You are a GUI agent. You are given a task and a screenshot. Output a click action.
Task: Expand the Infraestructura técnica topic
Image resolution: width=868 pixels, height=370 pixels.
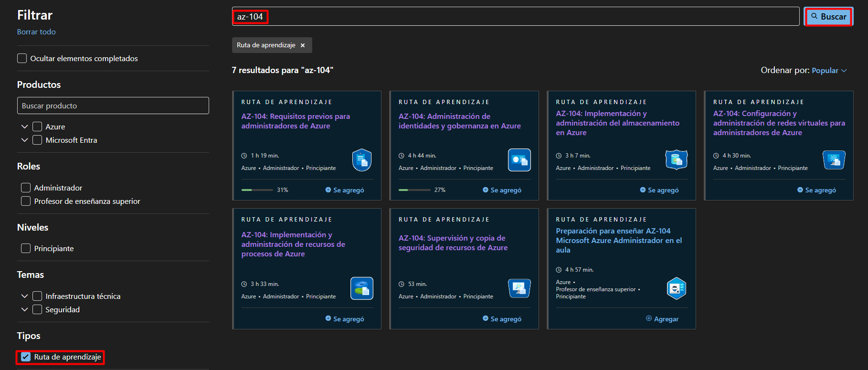[25, 296]
